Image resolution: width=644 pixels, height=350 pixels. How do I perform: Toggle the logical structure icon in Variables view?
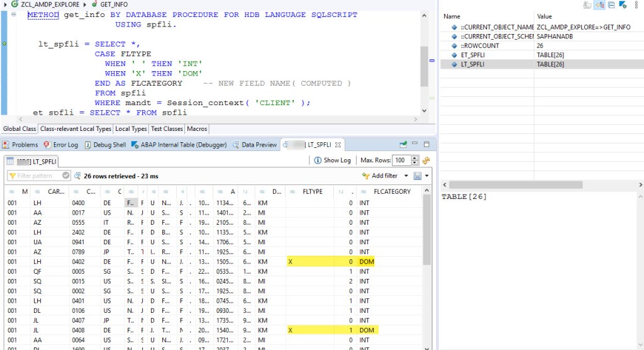click(599, 5)
